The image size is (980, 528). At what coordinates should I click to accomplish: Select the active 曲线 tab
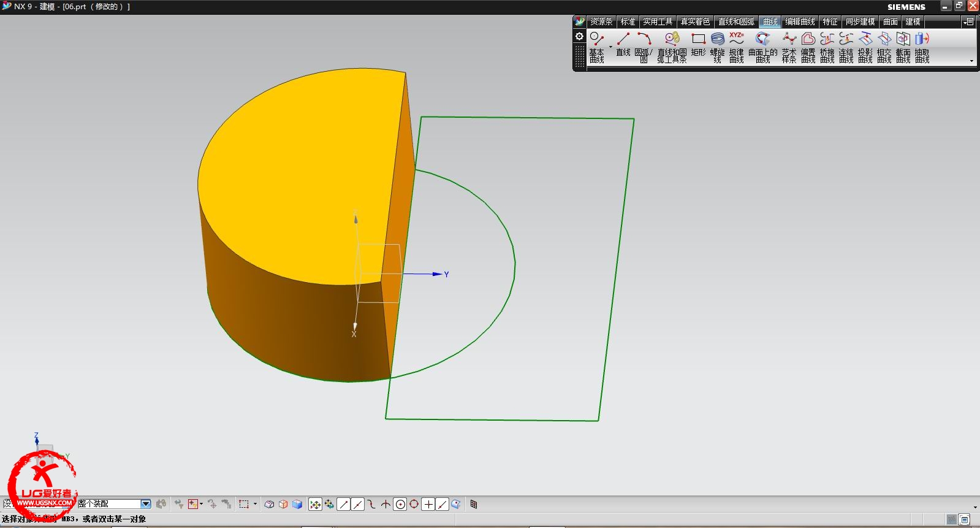click(770, 21)
